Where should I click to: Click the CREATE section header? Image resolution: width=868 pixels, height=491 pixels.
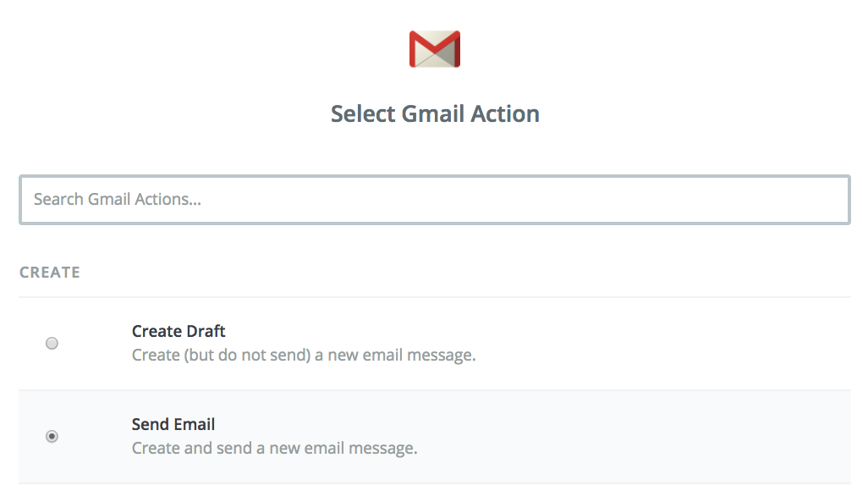tap(50, 272)
